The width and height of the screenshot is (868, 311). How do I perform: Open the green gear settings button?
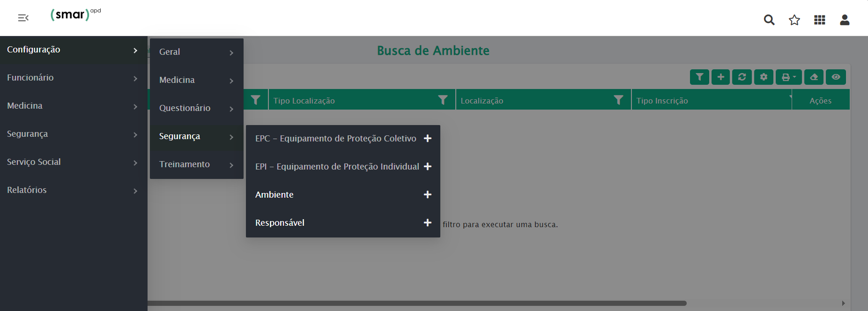764,77
